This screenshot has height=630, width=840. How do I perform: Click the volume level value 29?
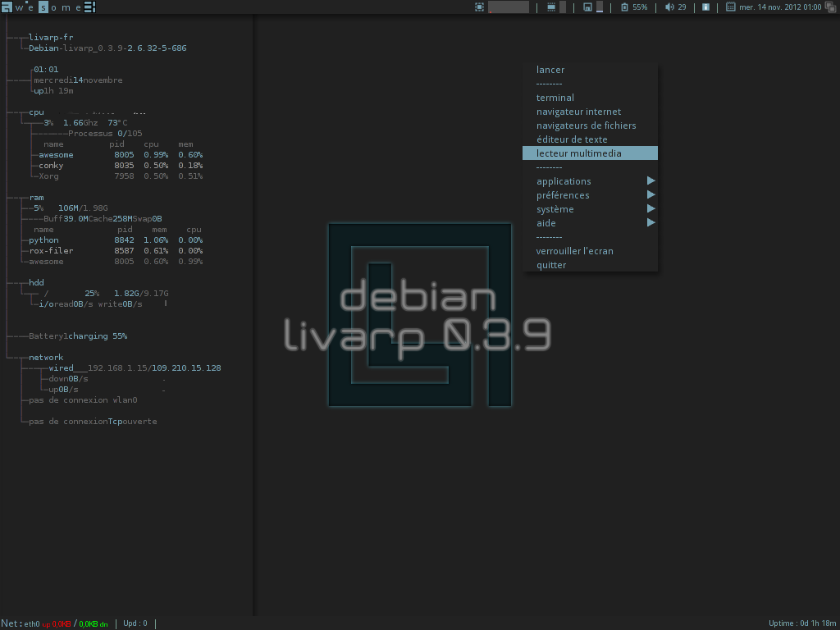[682, 7]
